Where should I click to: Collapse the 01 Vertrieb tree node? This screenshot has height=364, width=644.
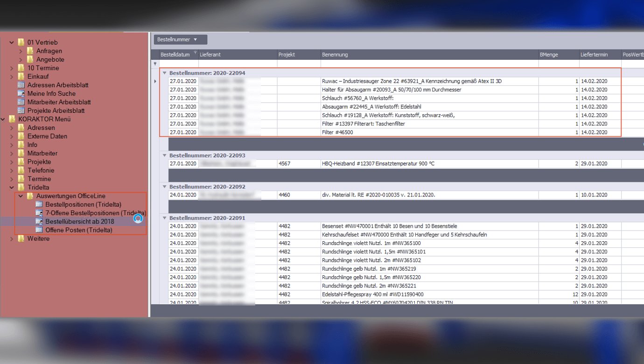pyautogui.click(x=12, y=42)
